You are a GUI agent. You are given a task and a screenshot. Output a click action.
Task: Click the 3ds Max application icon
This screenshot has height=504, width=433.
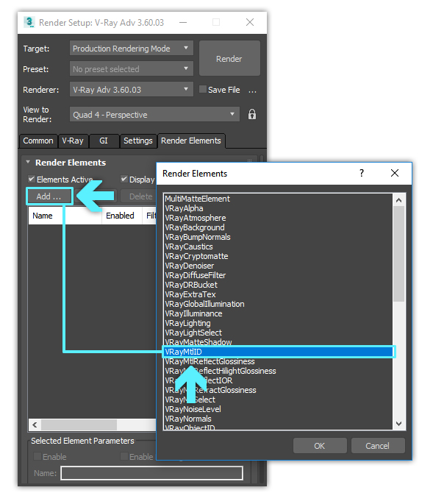(x=29, y=22)
